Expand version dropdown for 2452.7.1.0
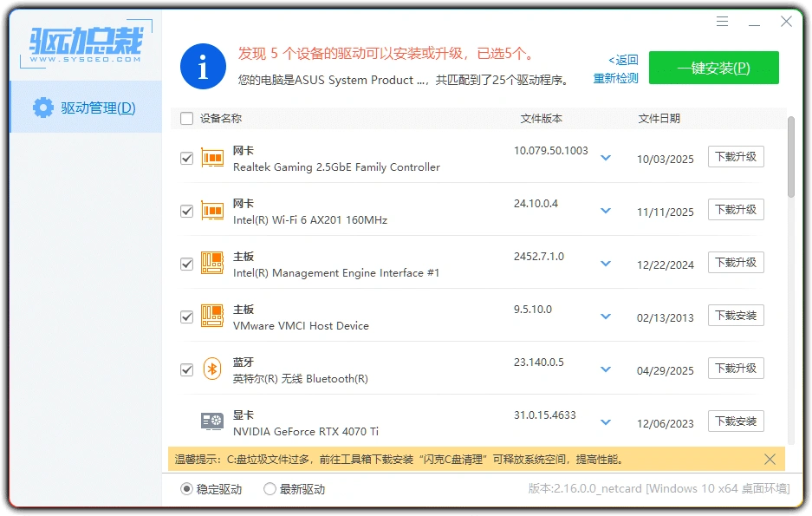 (x=606, y=263)
